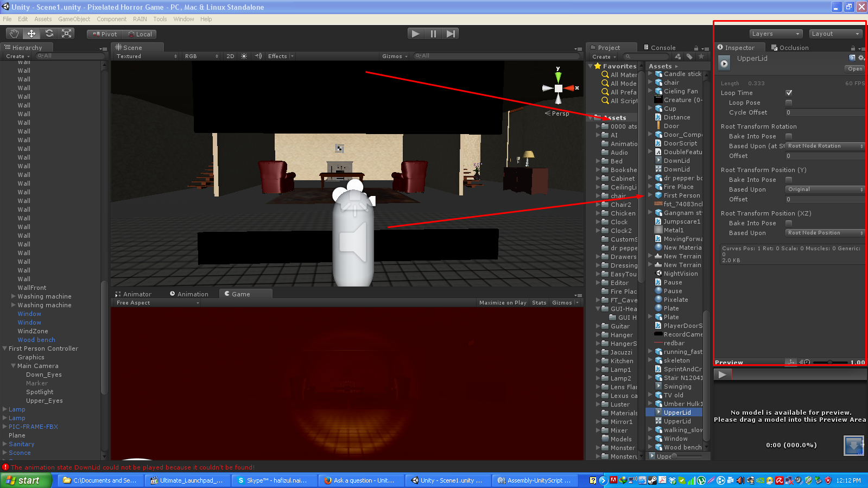The height and width of the screenshot is (488, 868).
Task: Open the RGB render mode dropdown
Action: (201, 56)
